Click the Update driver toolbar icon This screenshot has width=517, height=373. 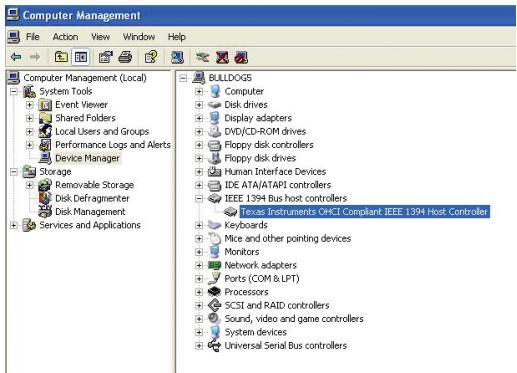pos(202,57)
